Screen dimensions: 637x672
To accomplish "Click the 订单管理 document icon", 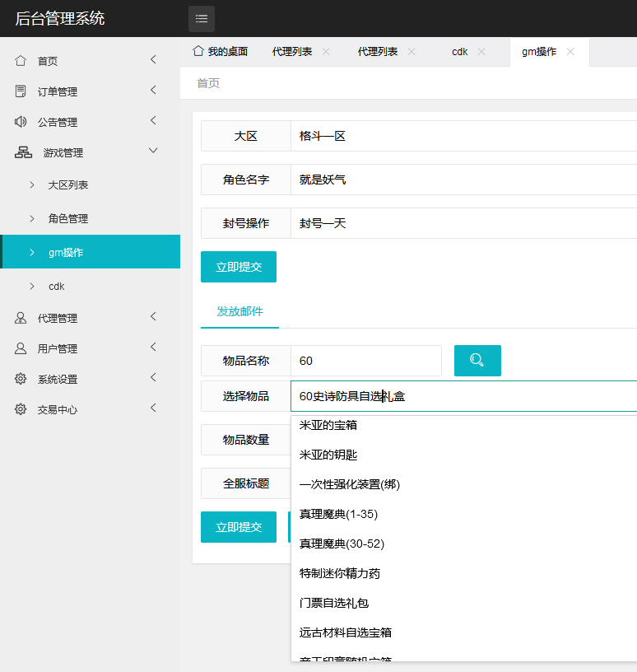I will pos(21,91).
